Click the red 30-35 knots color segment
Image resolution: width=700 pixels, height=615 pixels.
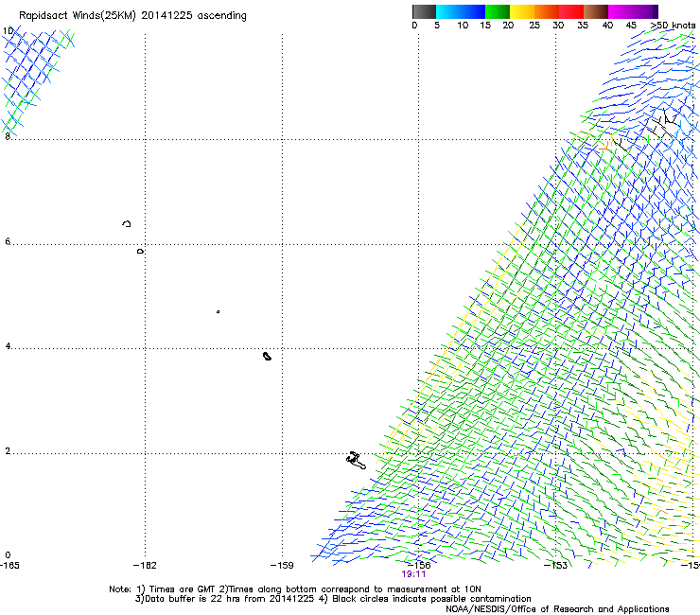coord(571,11)
